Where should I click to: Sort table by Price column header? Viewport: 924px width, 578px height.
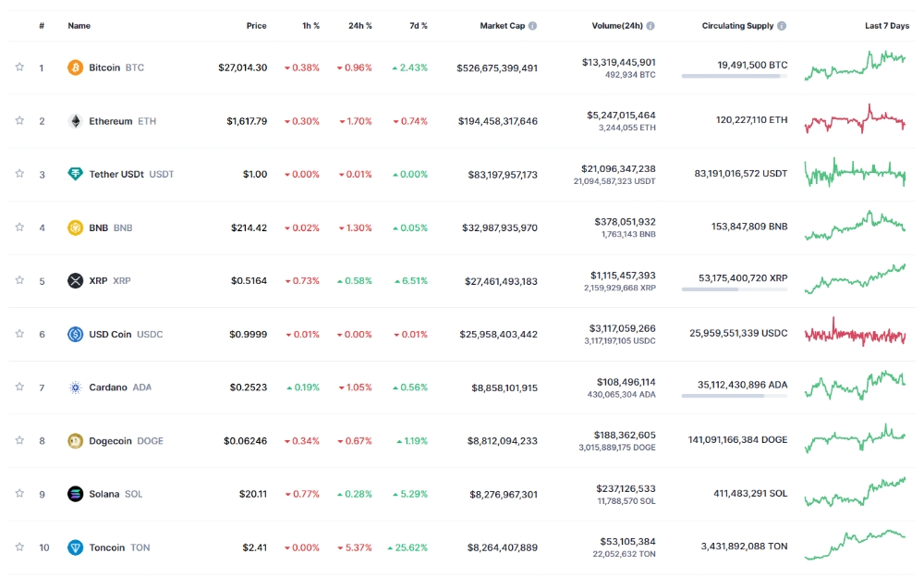(x=256, y=26)
